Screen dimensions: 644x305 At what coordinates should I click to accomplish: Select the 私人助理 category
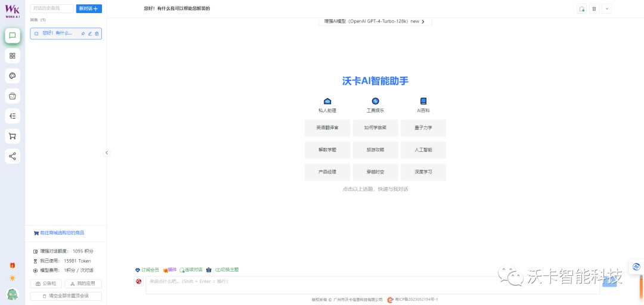pos(327,105)
